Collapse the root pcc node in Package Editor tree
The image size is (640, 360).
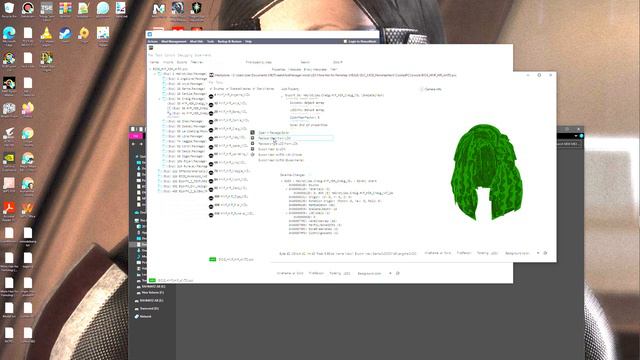tap(149, 69)
